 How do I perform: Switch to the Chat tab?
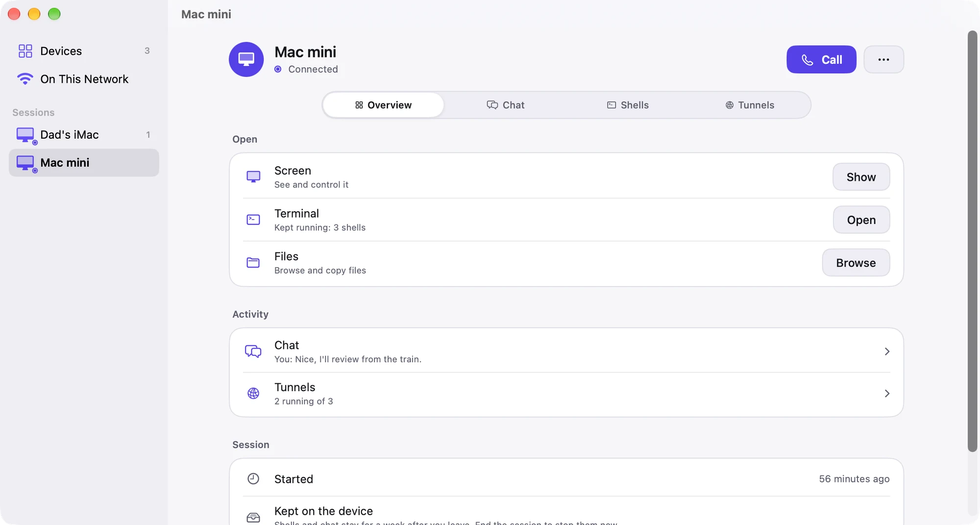505,105
